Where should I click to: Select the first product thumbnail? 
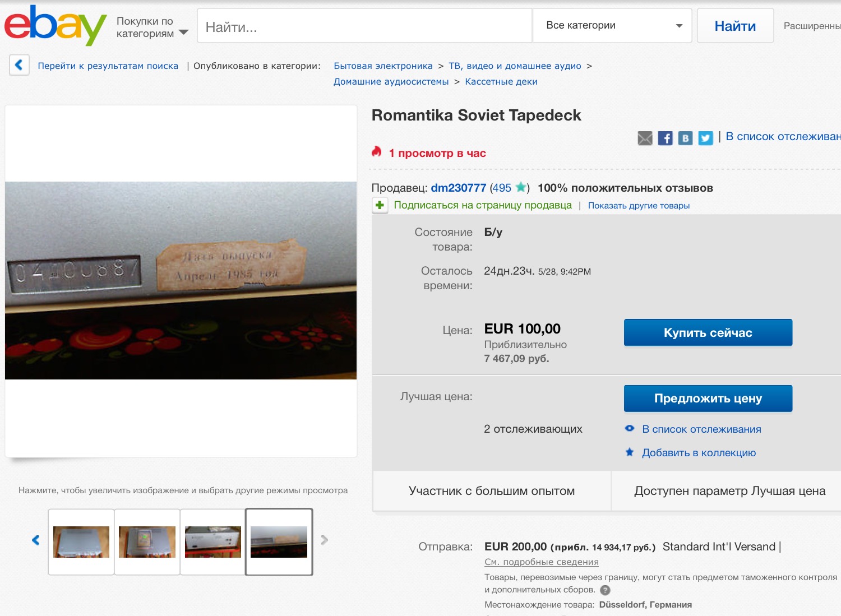click(81, 541)
